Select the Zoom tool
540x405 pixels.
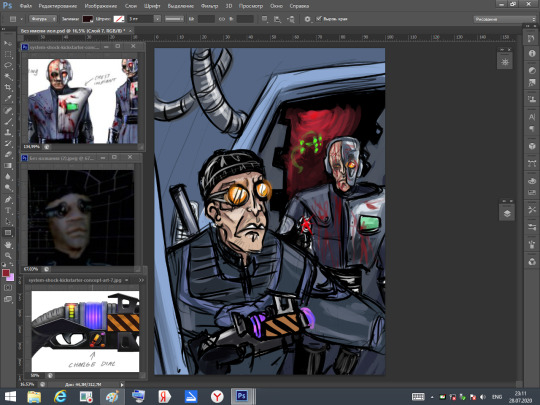(8, 256)
